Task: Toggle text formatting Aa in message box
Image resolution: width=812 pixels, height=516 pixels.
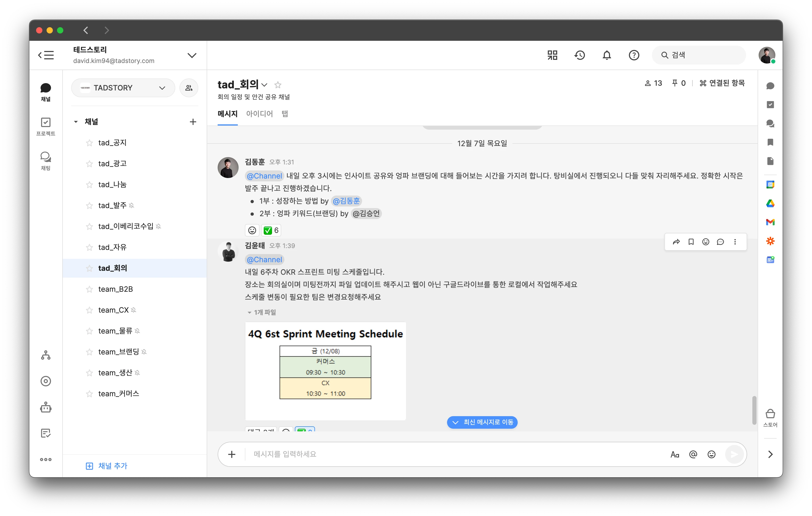Action: pos(675,454)
